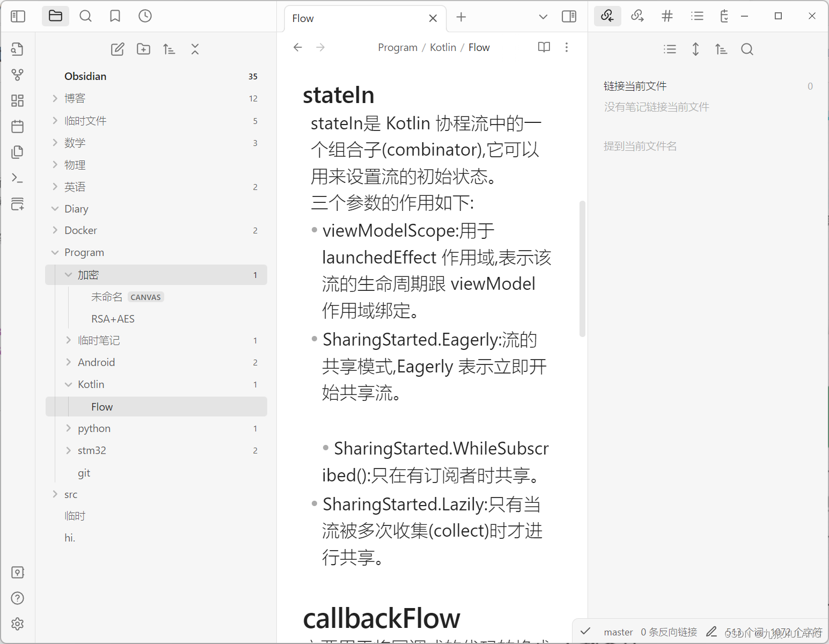Change backlinks sort order icon
Screen dimensions: 829x644
(x=721, y=49)
